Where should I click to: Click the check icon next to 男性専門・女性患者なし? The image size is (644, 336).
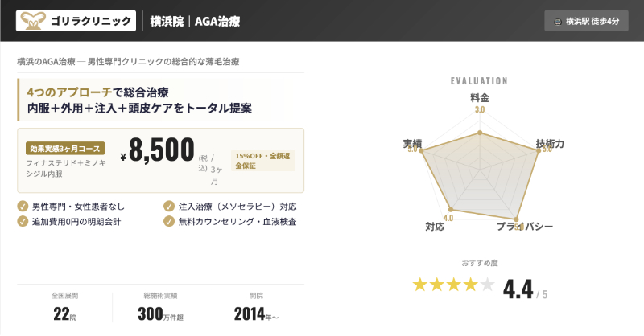23,206
